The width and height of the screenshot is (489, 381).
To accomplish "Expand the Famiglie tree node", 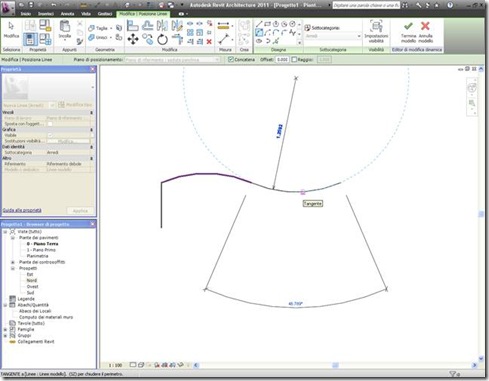I will pyautogui.click(x=5, y=329).
